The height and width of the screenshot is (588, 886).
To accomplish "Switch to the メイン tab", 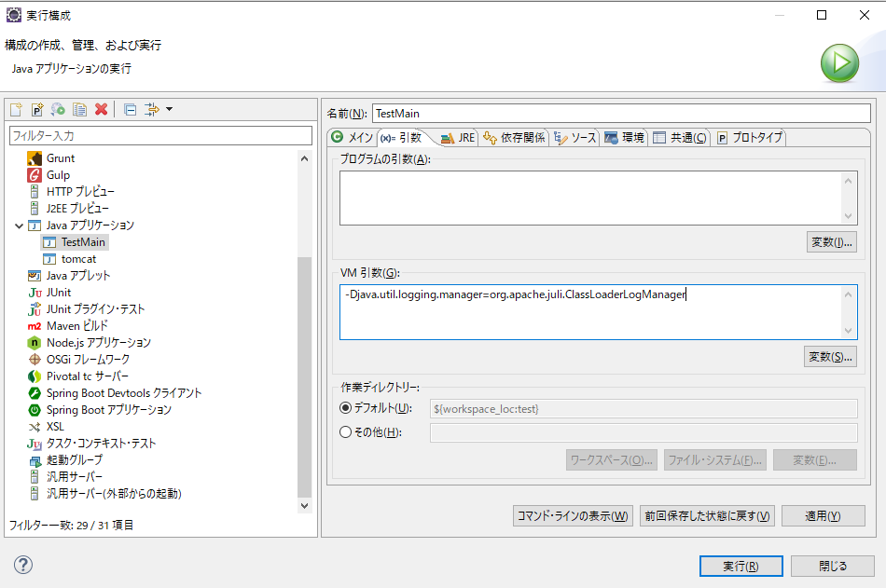I will pos(353,137).
